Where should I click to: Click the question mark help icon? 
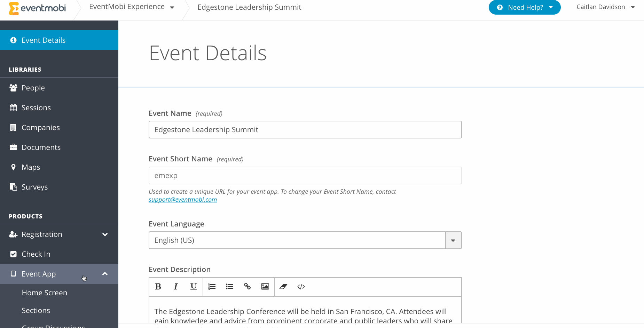500,7
